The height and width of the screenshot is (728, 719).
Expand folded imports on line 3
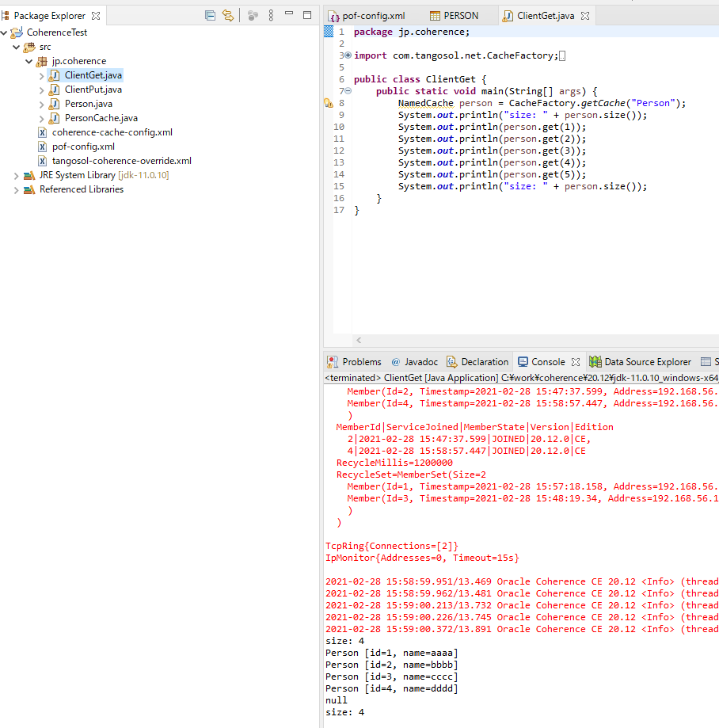[348, 55]
